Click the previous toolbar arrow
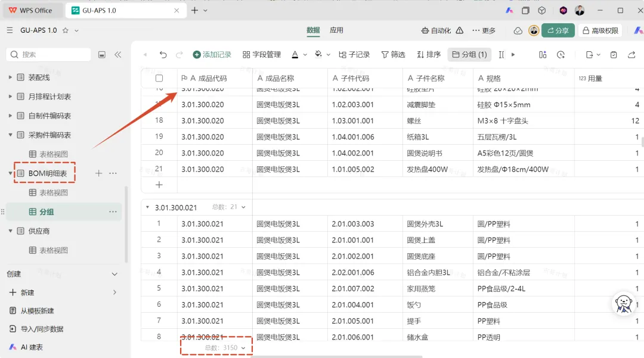The height and width of the screenshot is (358, 644). click(145, 55)
